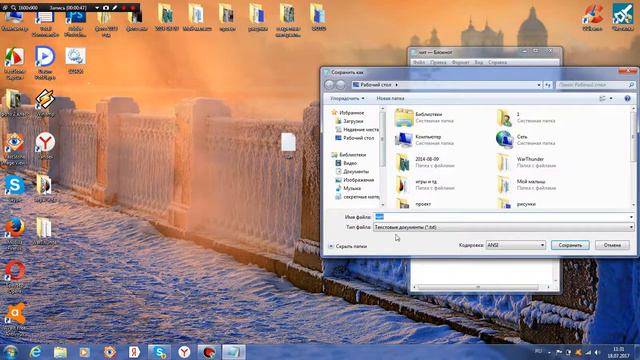Screen dimensions: 640x360
Task: Open the Yandex browser taskbar icon
Action: [184, 352]
